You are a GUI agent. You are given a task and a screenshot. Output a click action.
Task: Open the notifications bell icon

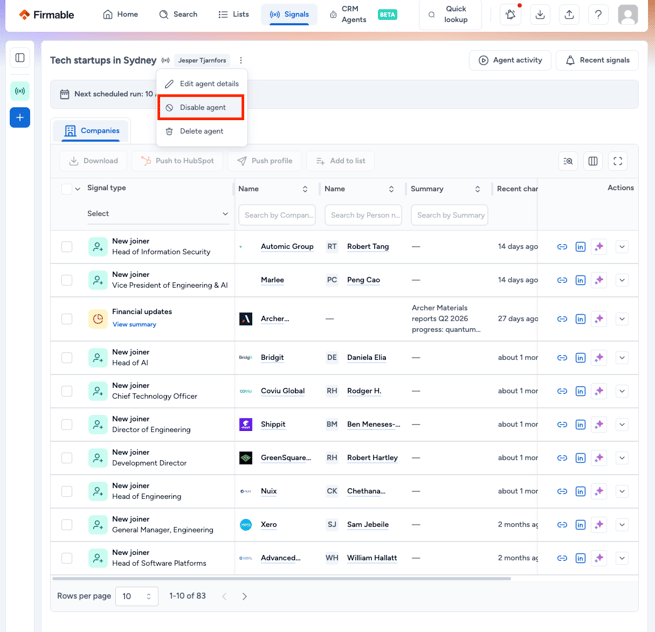tap(510, 15)
